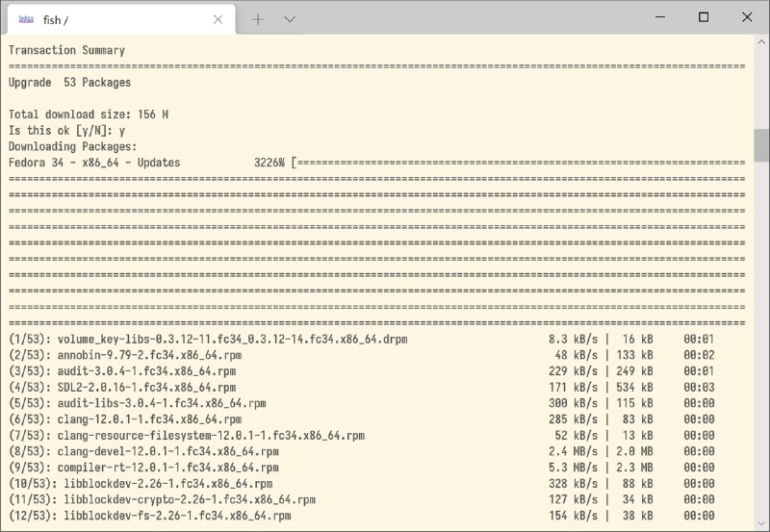This screenshot has width=770, height=532.
Task: Click the 229 kB/s speed value
Action: (573, 371)
